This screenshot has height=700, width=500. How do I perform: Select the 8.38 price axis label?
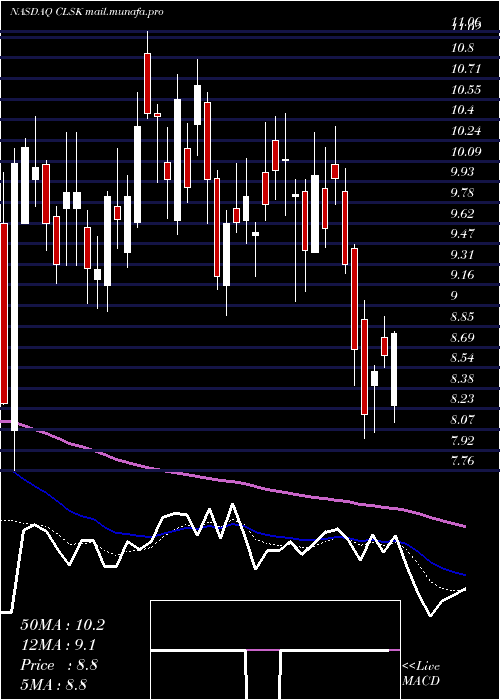[x=462, y=379]
